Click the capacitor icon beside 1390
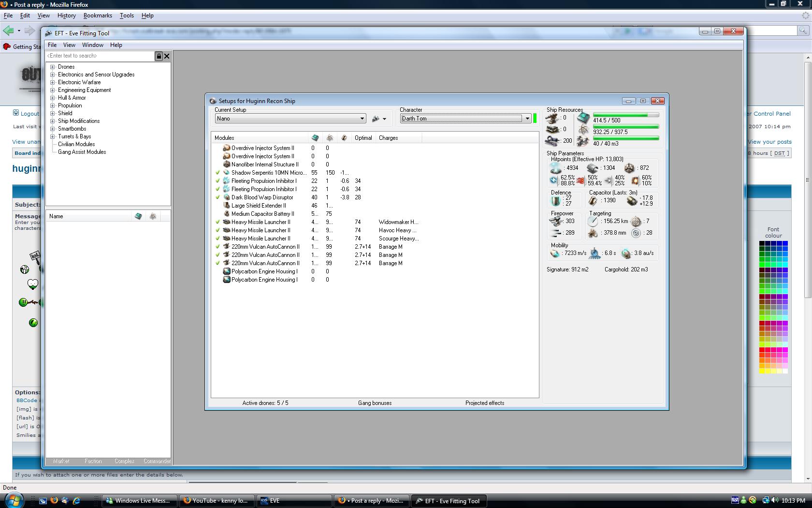This screenshot has height=508, width=812. pos(593,200)
